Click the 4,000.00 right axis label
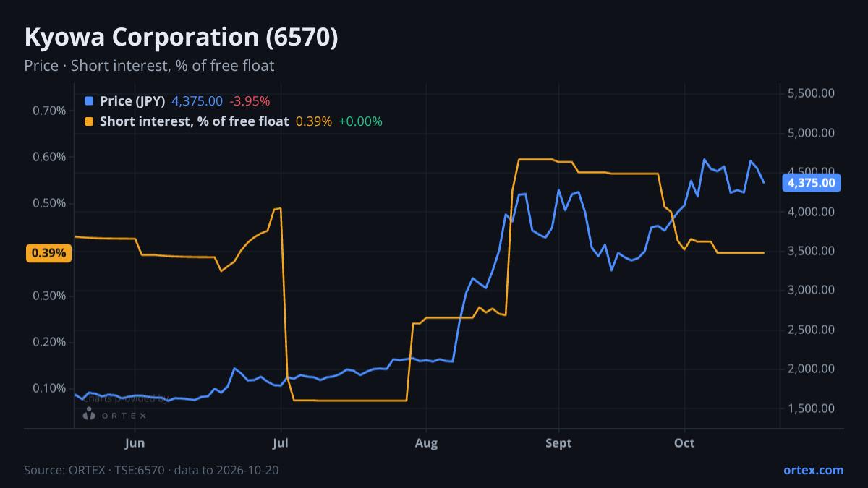868x488 pixels. (x=811, y=212)
